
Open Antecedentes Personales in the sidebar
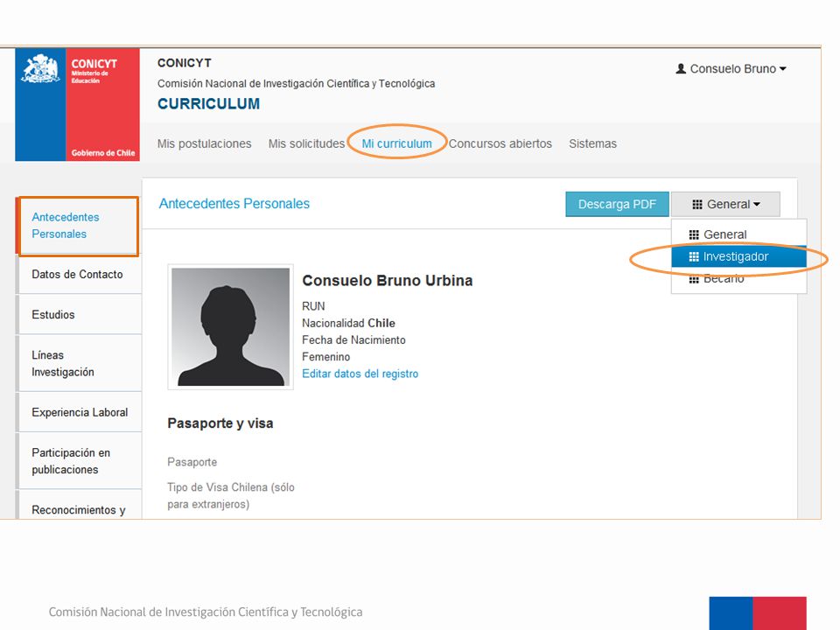80,226
